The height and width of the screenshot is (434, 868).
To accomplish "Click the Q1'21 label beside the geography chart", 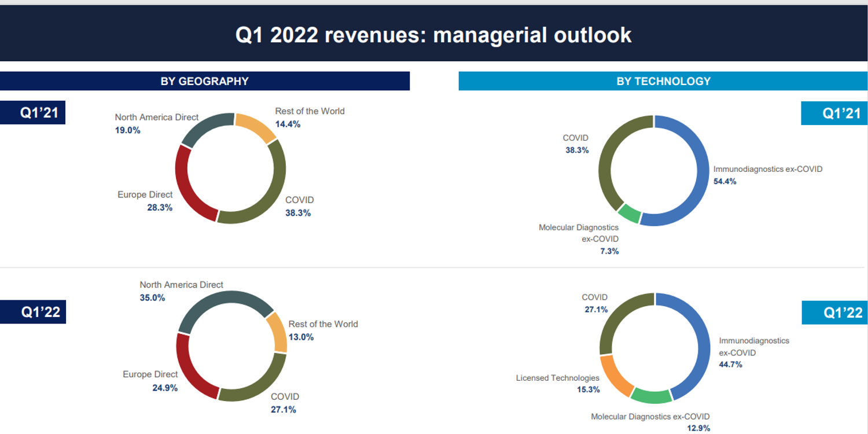I will [x=33, y=112].
